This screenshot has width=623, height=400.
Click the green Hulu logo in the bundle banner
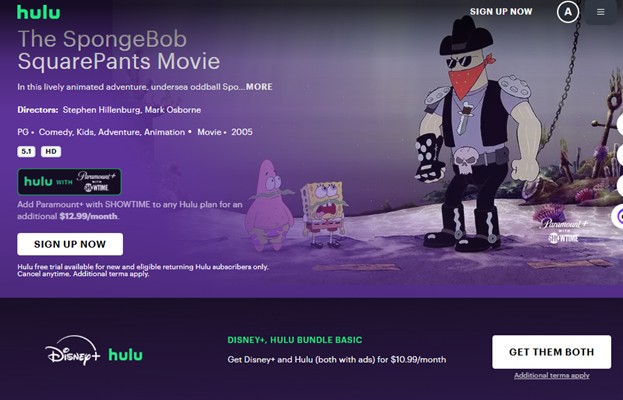coord(125,355)
